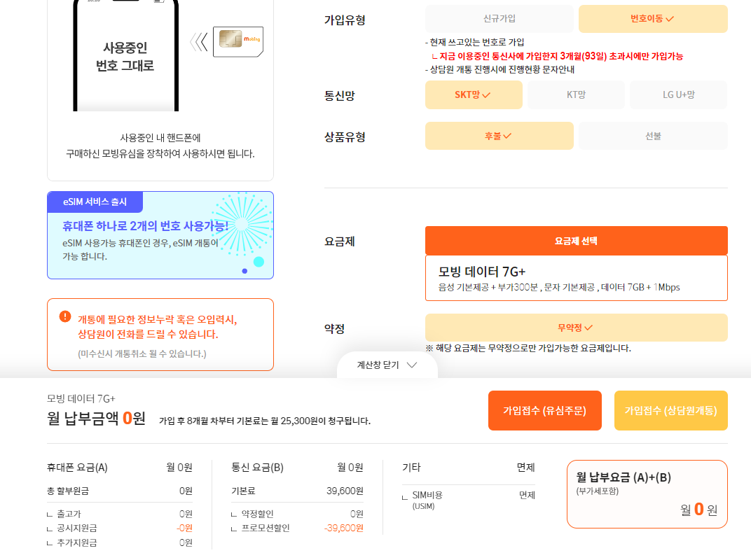Click the 기본료 39,600원 value
The width and height of the screenshot is (751, 560).
(345, 491)
